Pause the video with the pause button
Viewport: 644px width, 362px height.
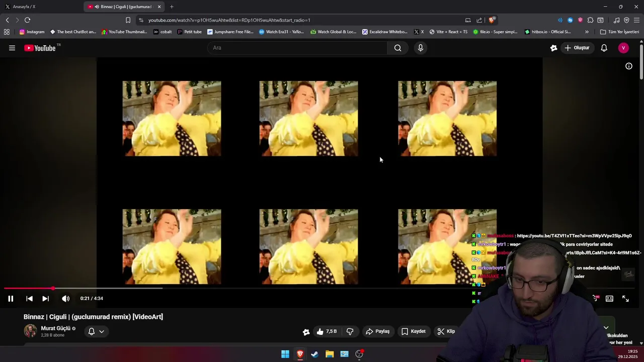[x=11, y=299]
